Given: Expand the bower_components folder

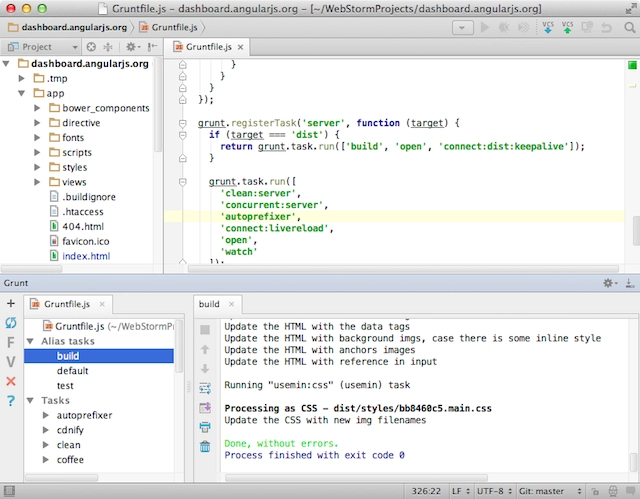Looking at the screenshot, I should 37,108.
